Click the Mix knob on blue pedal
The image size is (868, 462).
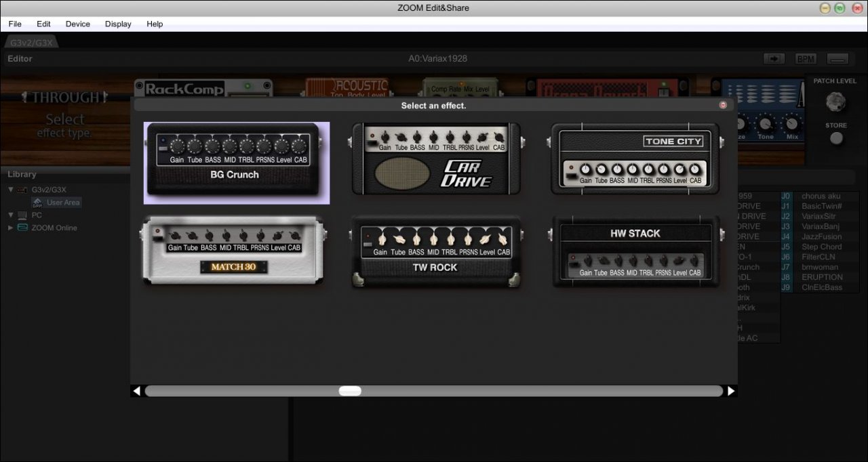coord(791,124)
